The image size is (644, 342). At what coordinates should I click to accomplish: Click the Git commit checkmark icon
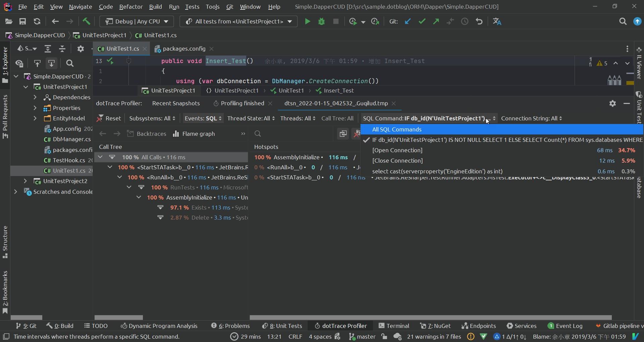(x=422, y=21)
